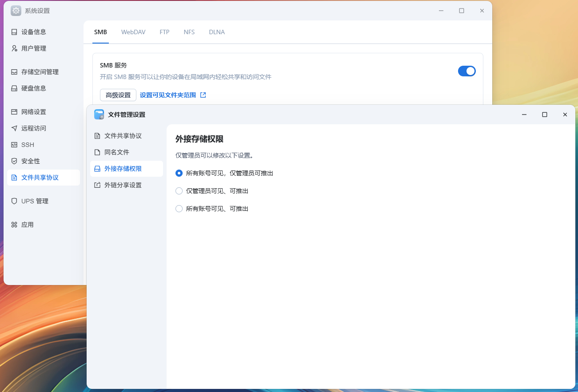Select 所有账号可见、可推出 radio option

pos(179,209)
